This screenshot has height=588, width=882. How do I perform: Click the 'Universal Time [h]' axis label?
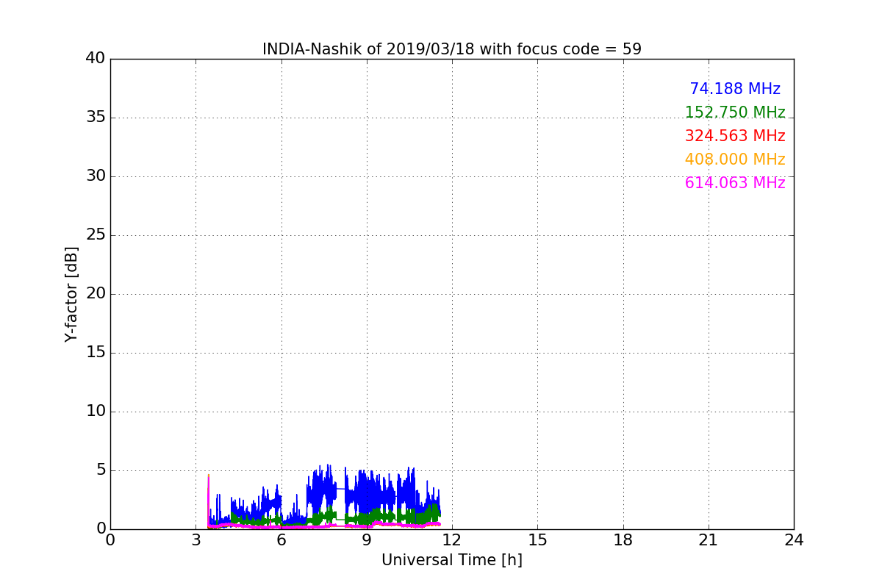pos(452,560)
